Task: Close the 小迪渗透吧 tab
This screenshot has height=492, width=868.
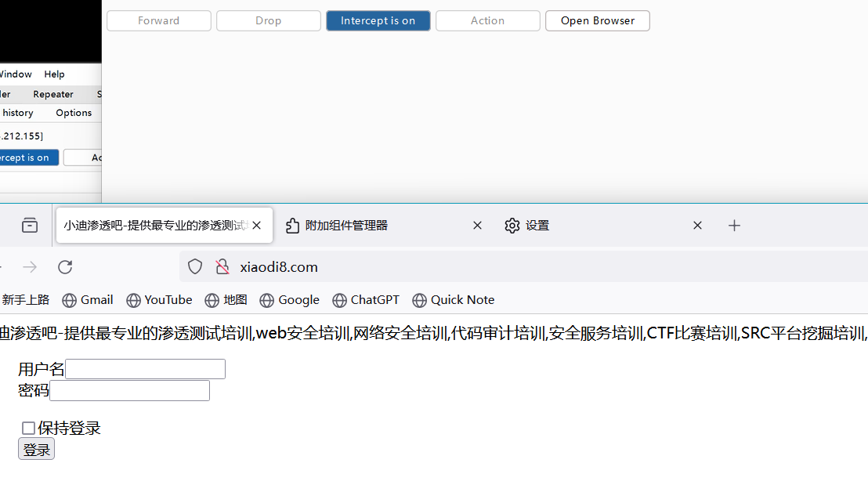Action: 256,226
